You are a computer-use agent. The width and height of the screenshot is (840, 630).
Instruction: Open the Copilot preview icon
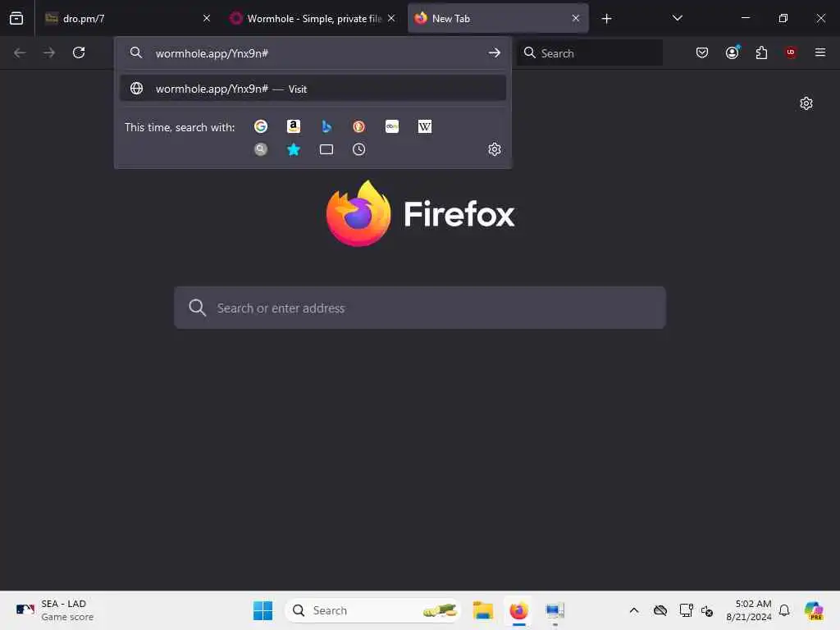point(814,610)
